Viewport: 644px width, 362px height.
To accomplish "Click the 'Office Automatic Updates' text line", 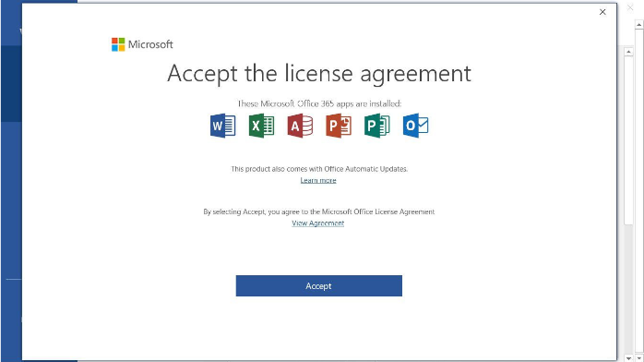I will [319, 169].
